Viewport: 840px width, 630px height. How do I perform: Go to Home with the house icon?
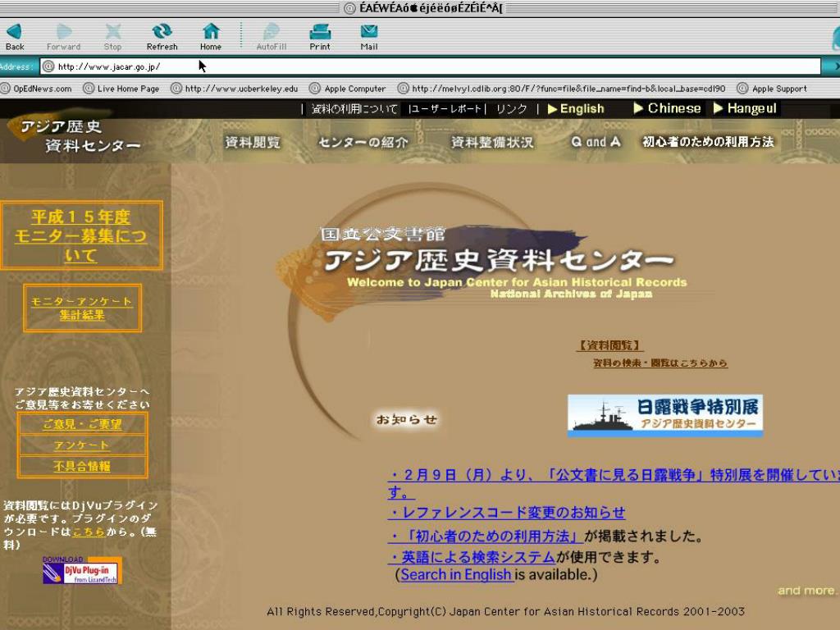point(211,32)
